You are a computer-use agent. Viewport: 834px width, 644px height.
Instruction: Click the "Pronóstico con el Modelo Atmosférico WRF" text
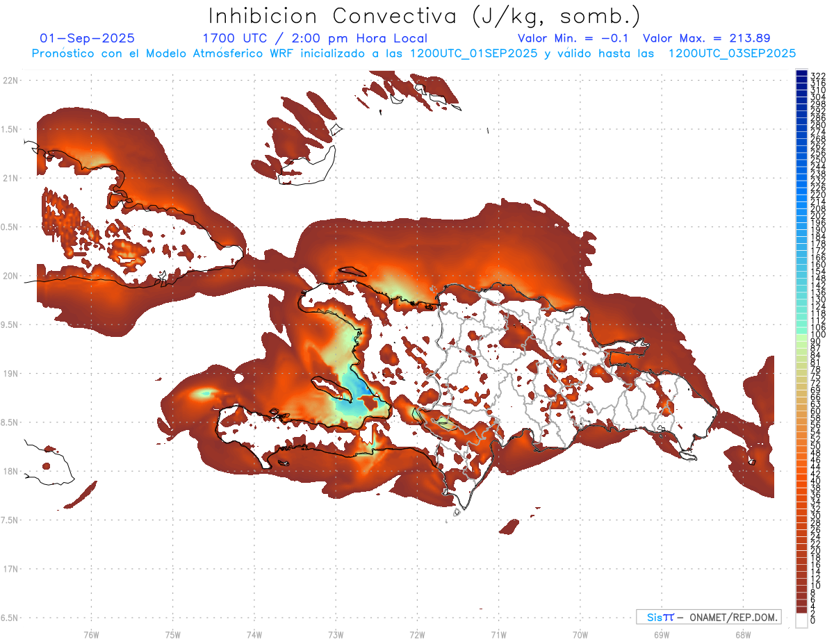pyautogui.click(x=162, y=53)
